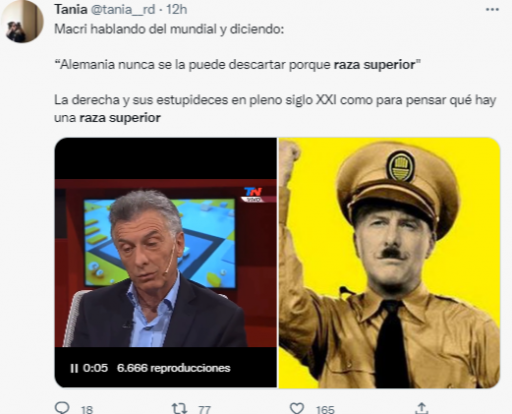Viewport: 512px width, 414px height.
Task: Click the 0:05 video time indicator
Action: (x=95, y=368)
